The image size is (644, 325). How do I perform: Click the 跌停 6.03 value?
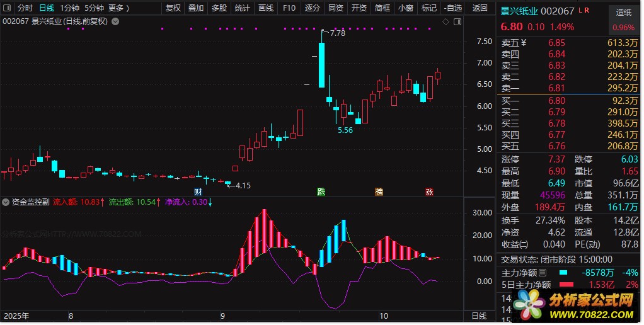(630, 159)
